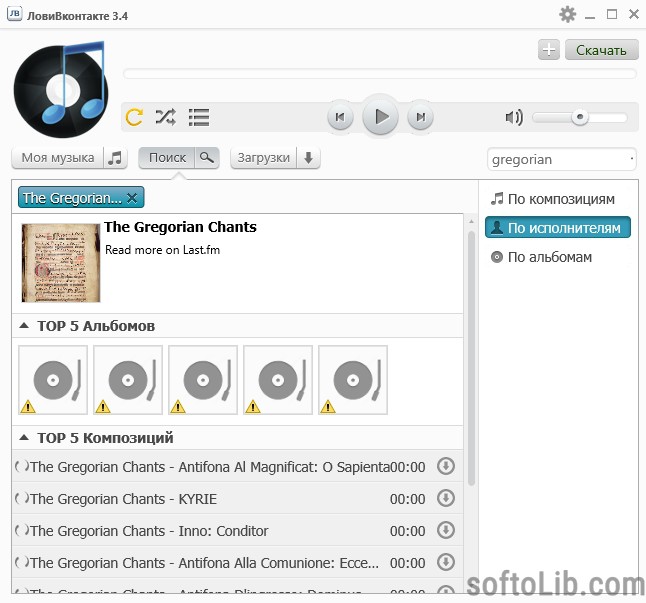Show the playlist list view
Screen dimensions: 646x603
click(199, 117)
